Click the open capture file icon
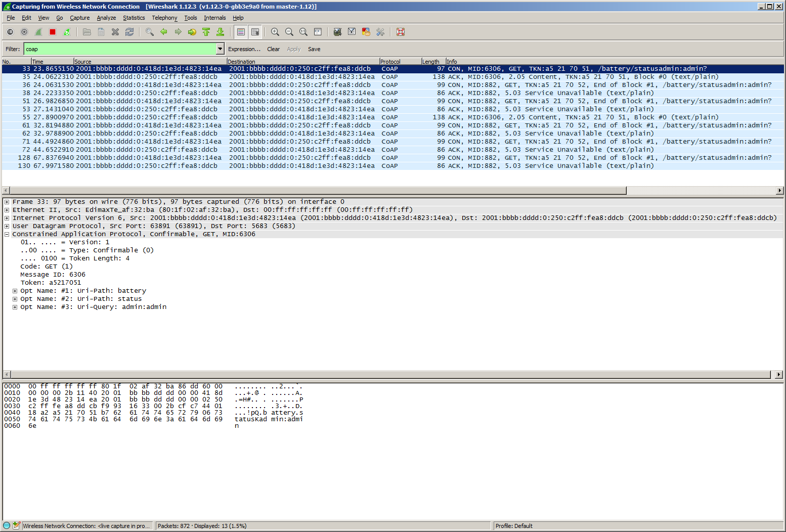This screenshot has height=532, width=786. tap(87, 32)
